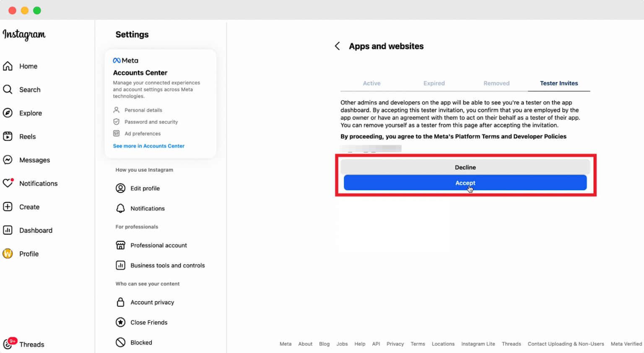The image size is (644, 353).
Task: Switch to the Active tab
Action: point(371,83)
